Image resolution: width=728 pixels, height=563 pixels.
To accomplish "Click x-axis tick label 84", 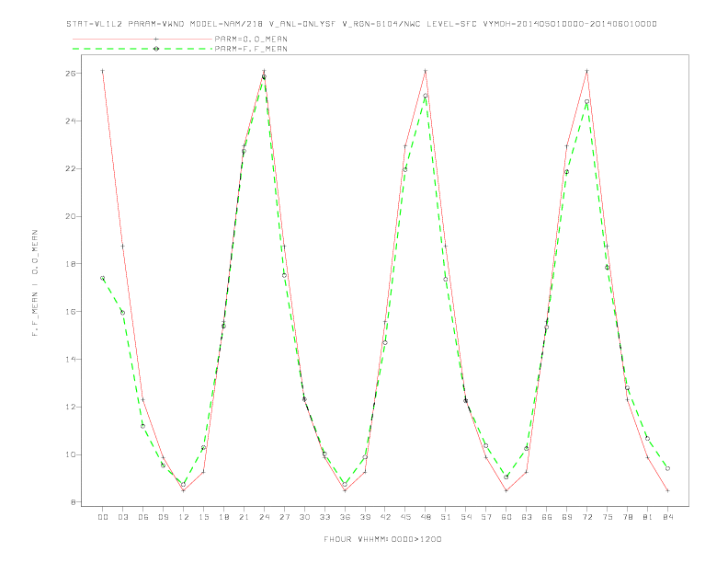I will (668, 517).
